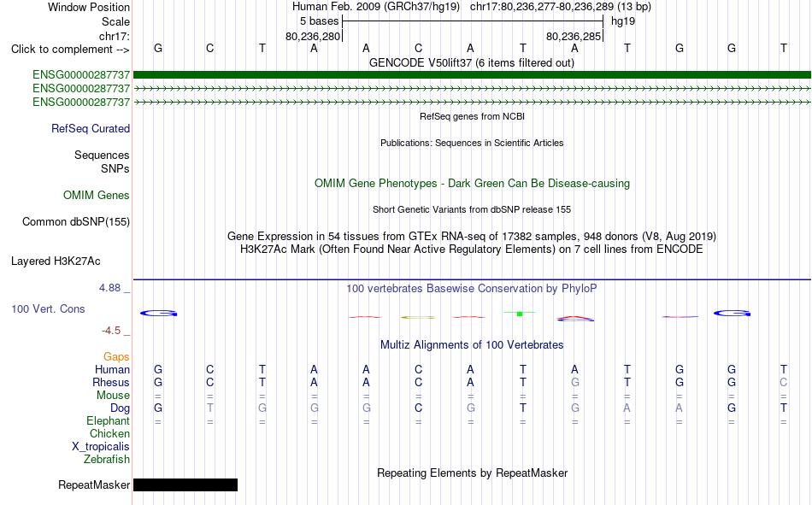The image size is (812, 505).
Task: Click the Human alignment row label
Action: [x=112, y=370]
